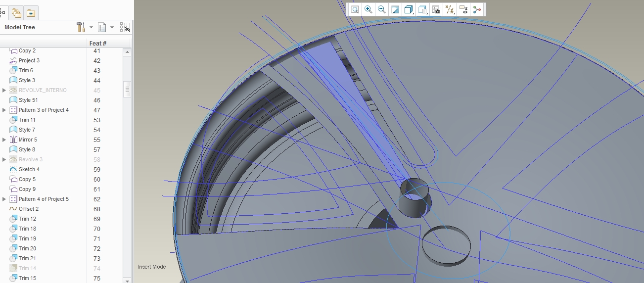Click the Refit view icon in graphics toolbar

355,9
